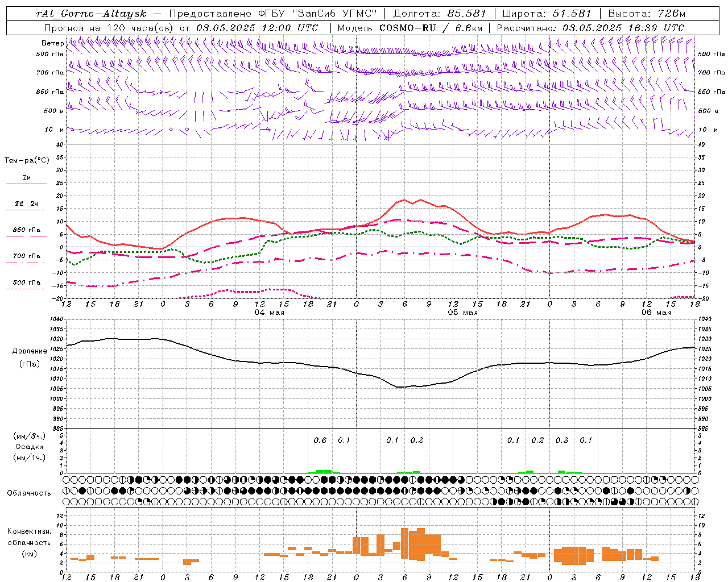728x582 pixels.
Task: Click the dash-dot line sample under legend 700 гПа
Action: point(26,263)
